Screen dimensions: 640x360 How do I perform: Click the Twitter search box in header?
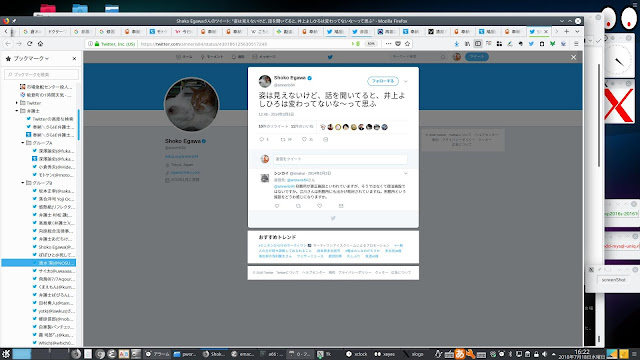click(418, 57)
